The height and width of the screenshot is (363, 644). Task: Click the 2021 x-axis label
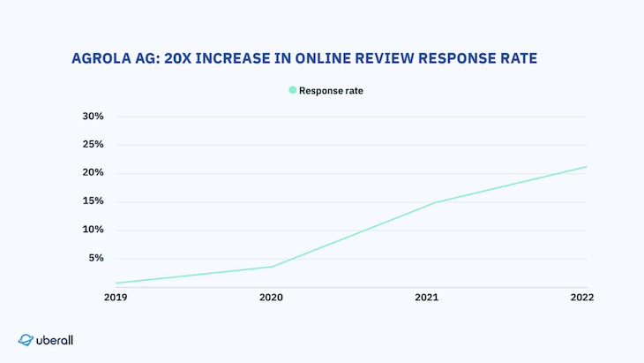[x=427, y=298]
